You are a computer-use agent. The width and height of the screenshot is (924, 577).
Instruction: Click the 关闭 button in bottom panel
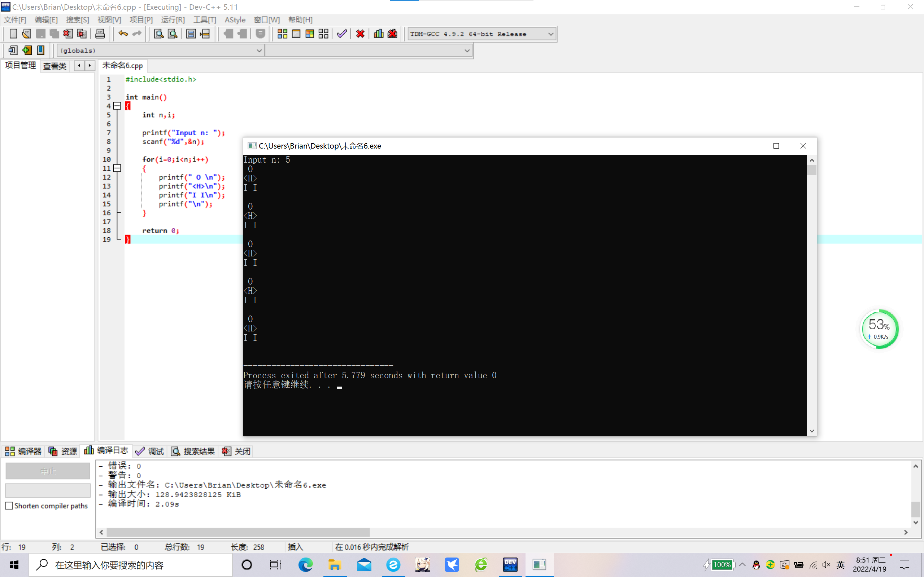[x=236, y=451]
